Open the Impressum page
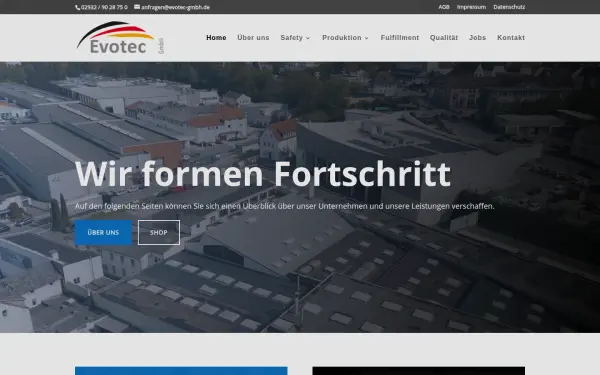600x375 pixels. (x=471, y=7)
